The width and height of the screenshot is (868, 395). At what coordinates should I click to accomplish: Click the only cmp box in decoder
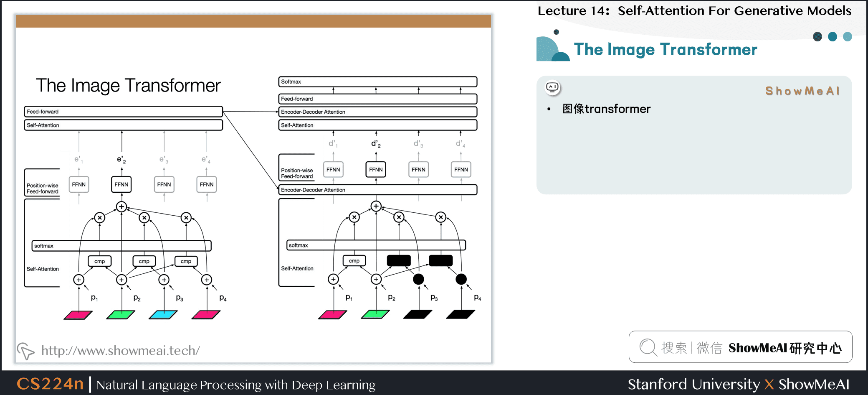pos(354,261)
